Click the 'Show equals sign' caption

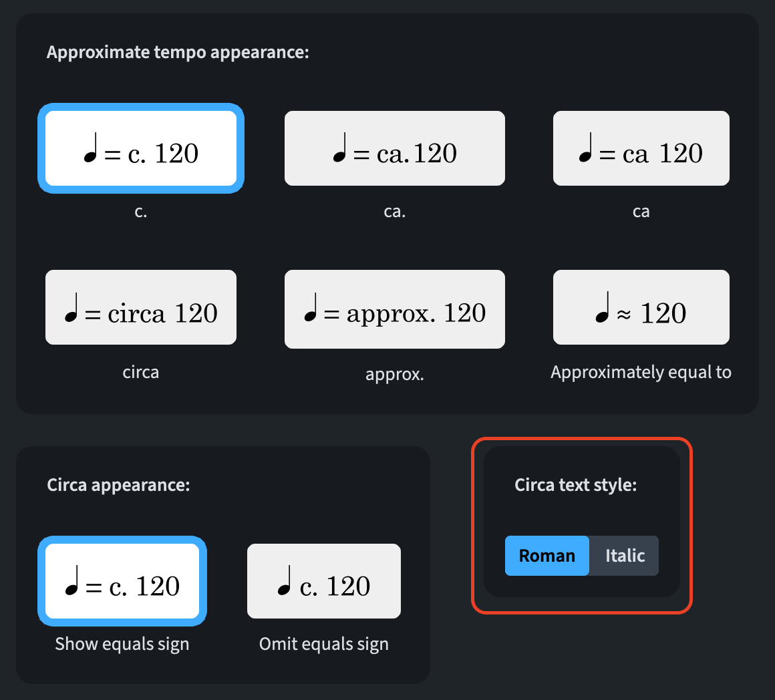(x=122, y=644)
